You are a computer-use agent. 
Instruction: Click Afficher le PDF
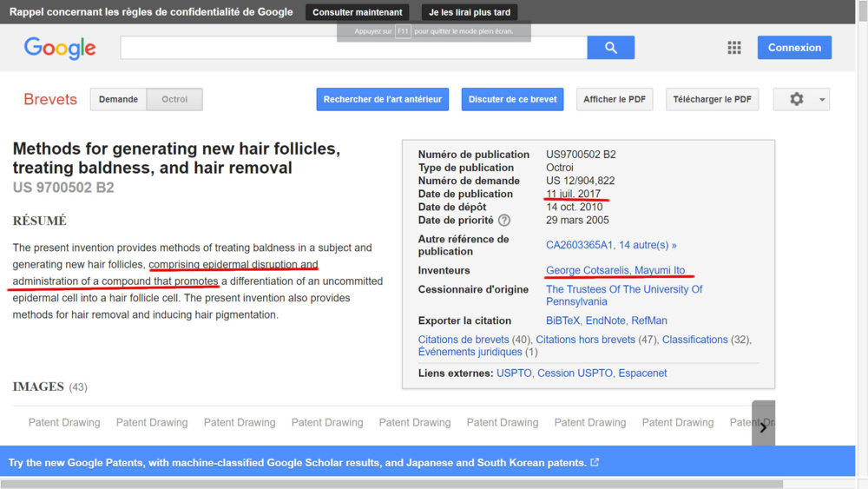click(x=614, y=99)
